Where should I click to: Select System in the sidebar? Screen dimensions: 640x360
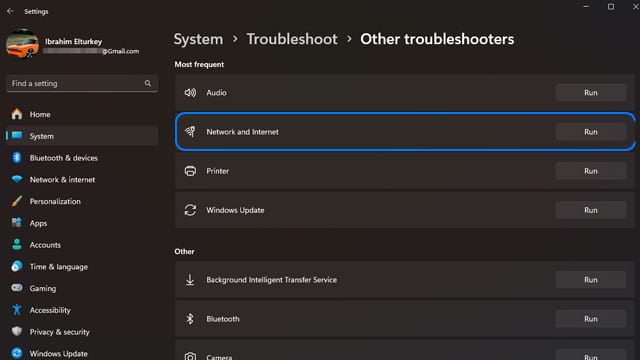tap(82, 136)
